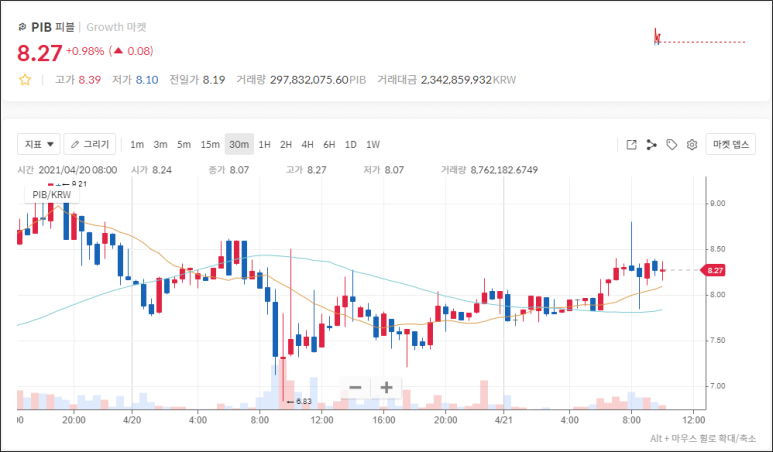Open chart in new window icon
The height and width of the screenshot is (452, 773).
click(x=631, y=144)
